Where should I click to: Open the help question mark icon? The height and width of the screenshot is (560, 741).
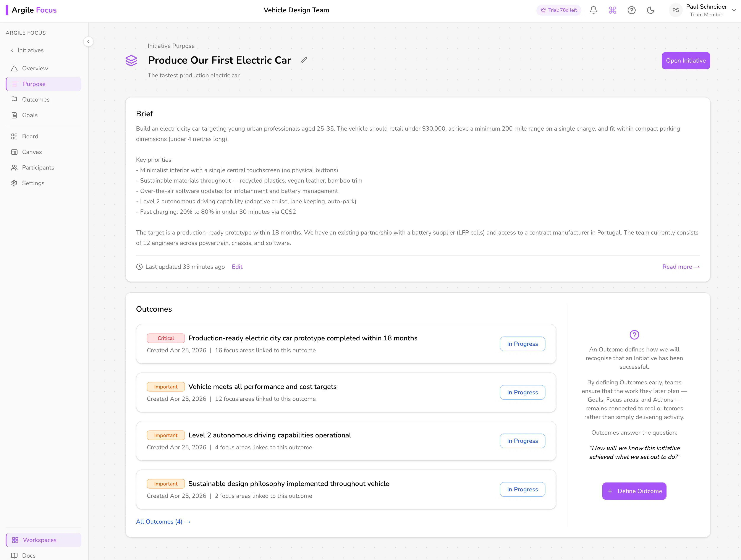pyautogui.click(x=631, y=10)
